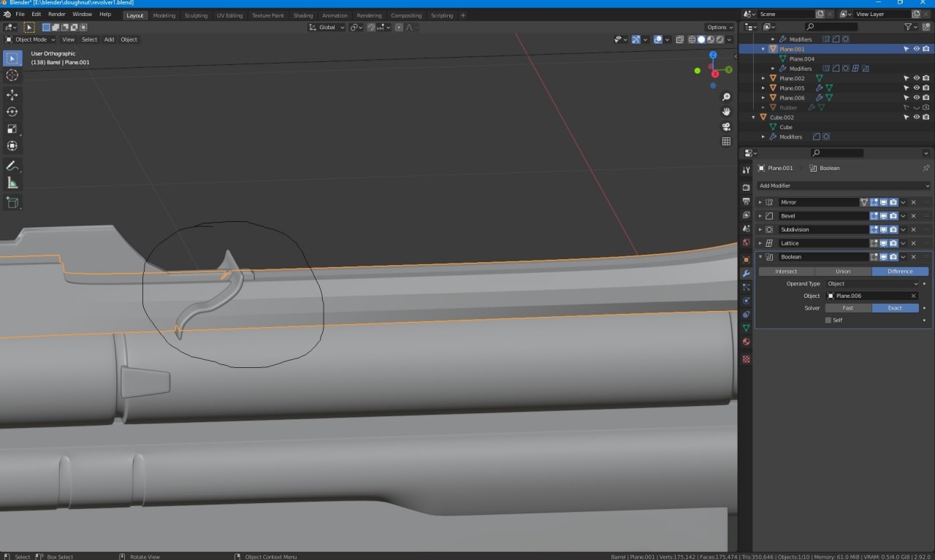Set Boolean operation to Intersect
The height and width of the screenshot is (560, 935).
[x=786, y=271]
